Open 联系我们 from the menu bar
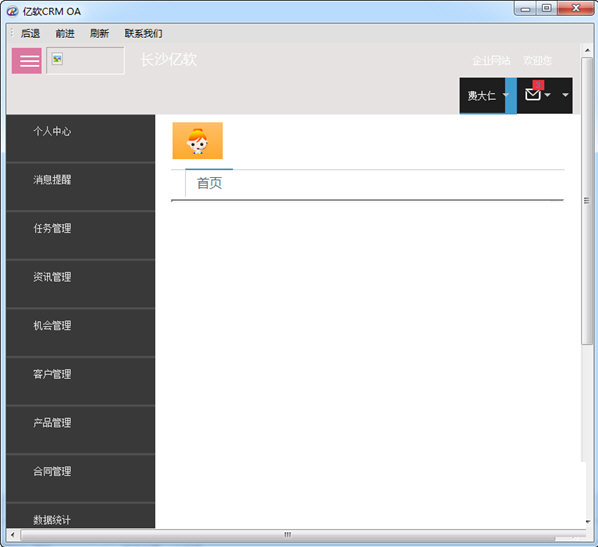This screenshot has height=547, width=598. 143,34
